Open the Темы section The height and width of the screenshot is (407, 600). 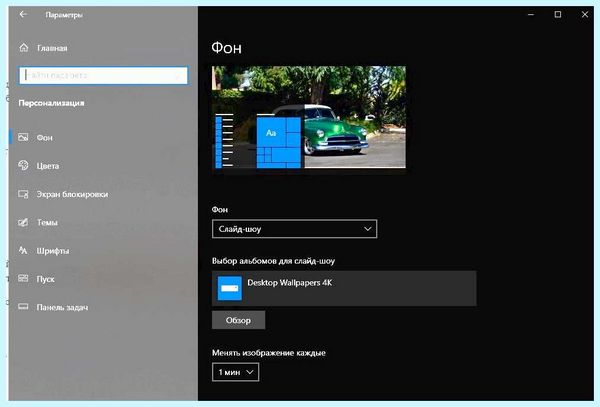coord(103,222)
